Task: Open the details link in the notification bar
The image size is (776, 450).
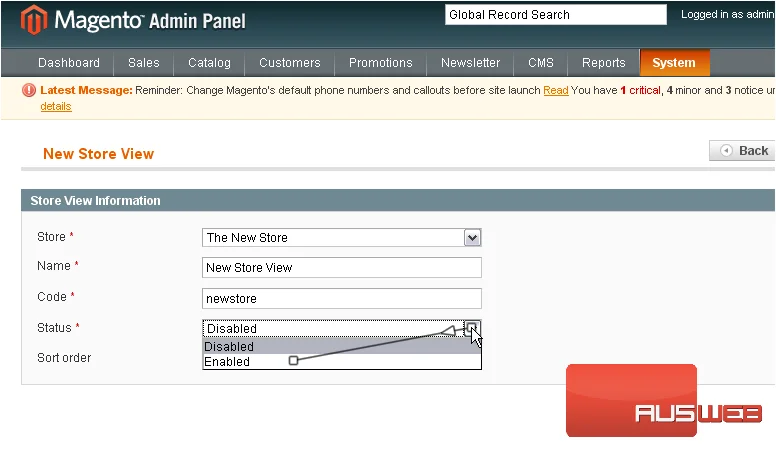Action: click(x=56, y=106)
